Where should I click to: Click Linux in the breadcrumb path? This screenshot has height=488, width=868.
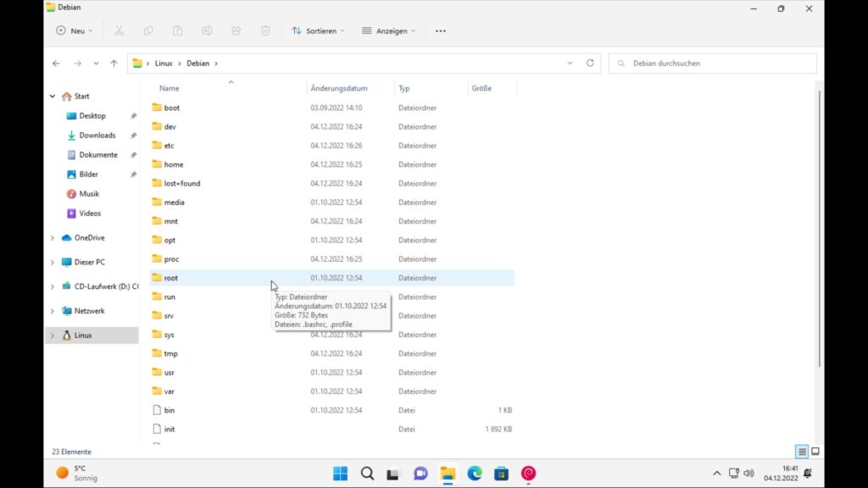164,63
